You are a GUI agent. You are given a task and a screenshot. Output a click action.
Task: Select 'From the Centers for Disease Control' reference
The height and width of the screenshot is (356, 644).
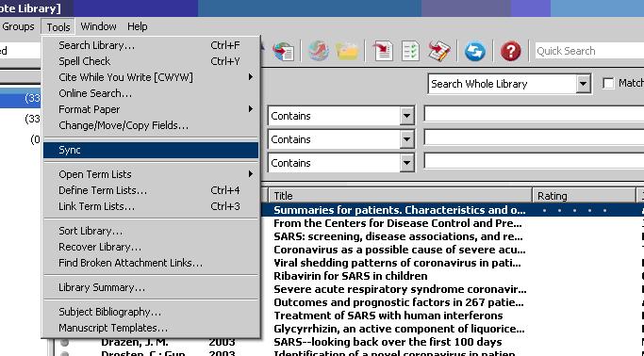click(x=398, y=223)
